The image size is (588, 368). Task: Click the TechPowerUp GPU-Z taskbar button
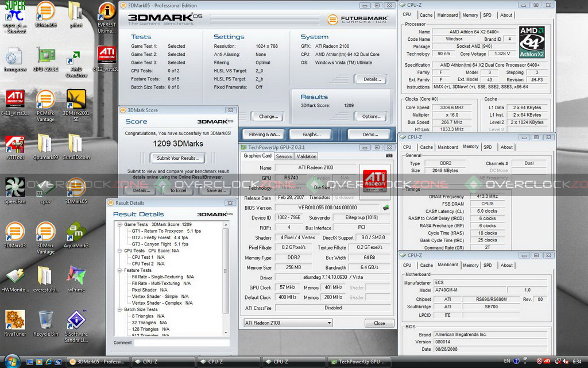point(359,362)
